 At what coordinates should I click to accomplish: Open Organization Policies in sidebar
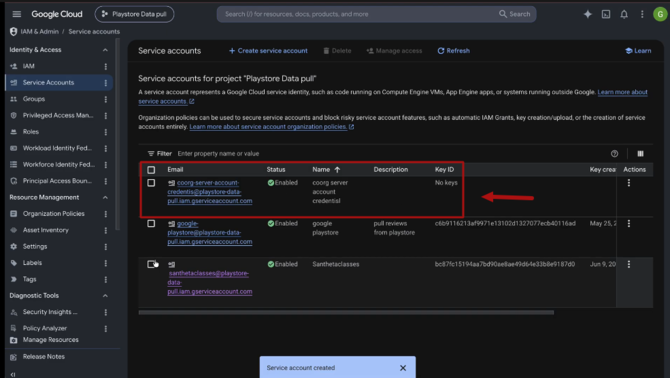53,214
